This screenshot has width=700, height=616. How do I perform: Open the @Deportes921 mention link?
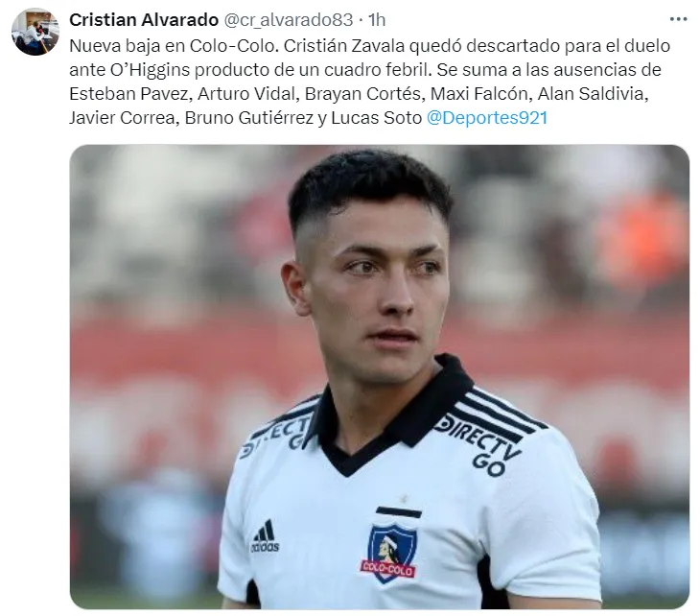pos(486,118)
